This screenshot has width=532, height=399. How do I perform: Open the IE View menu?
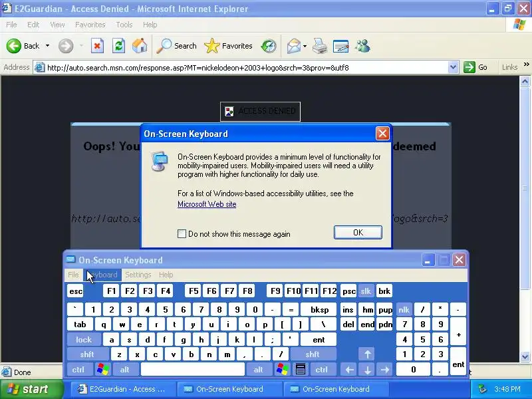(x=57, y=25)
